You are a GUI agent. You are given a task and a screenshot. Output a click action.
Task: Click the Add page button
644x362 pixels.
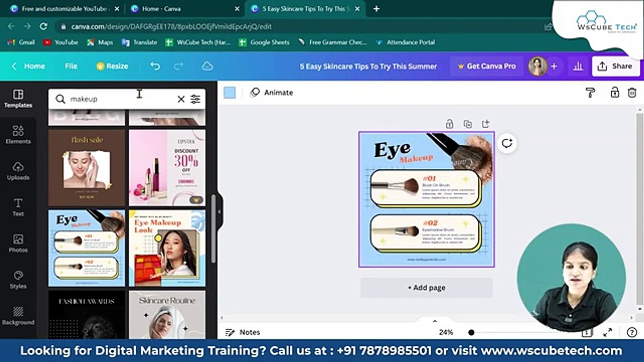[426, 288]
